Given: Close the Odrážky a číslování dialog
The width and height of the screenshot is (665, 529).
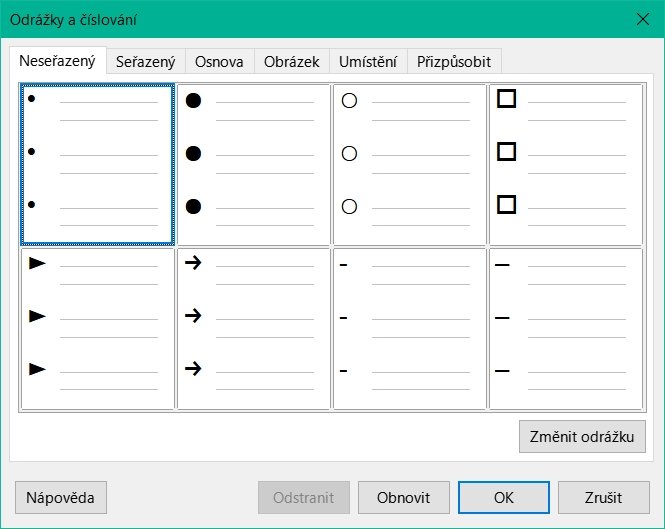Looking at the screenshot, I should pyautogui.click(x=642, y=19).
